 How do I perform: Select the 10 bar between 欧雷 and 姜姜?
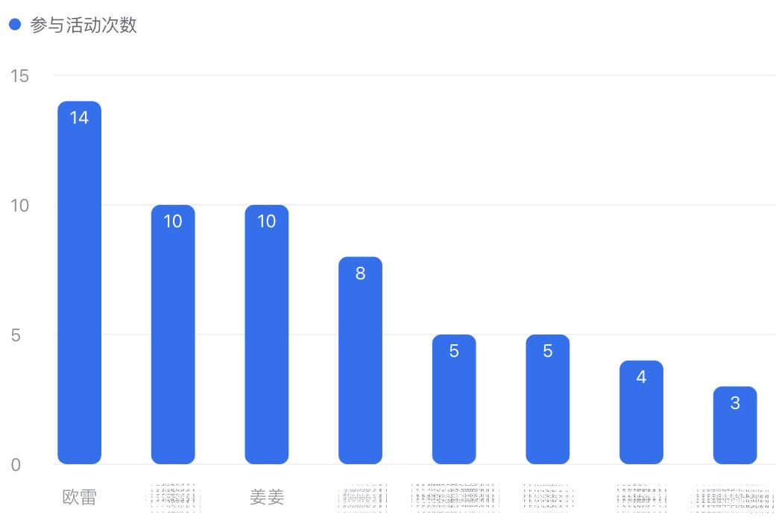(173, 343)
